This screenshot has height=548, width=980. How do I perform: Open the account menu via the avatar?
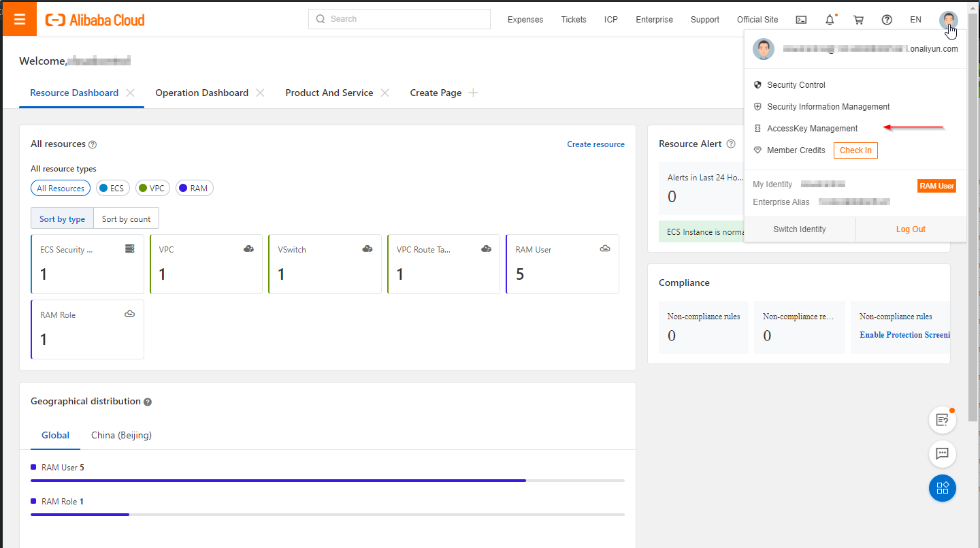coord(948,19)
